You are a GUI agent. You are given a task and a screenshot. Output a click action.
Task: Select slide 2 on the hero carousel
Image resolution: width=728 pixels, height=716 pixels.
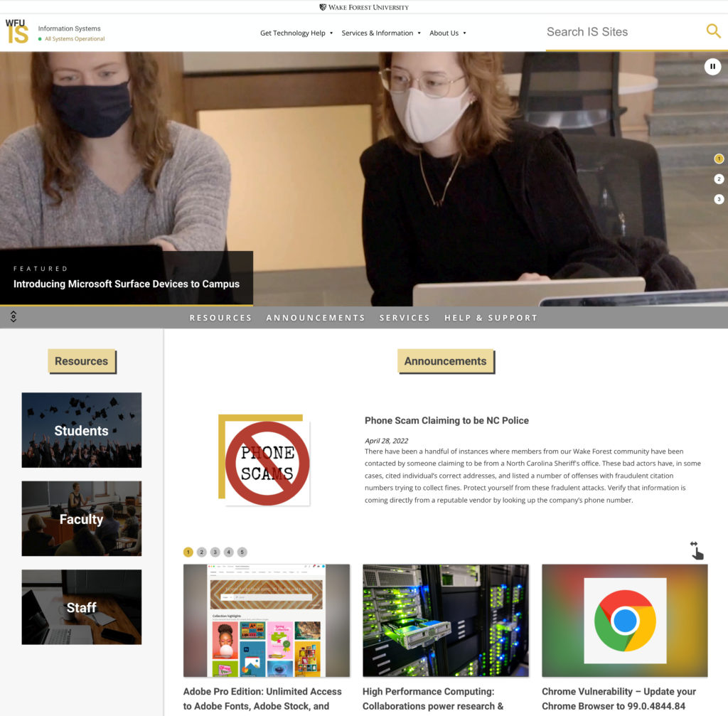(x=719, y=179)
